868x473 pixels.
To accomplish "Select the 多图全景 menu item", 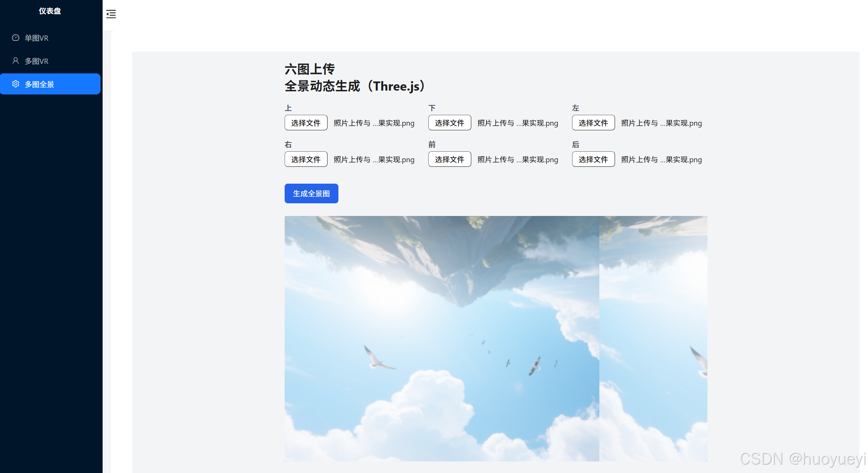I will click(x=39, y=84).
